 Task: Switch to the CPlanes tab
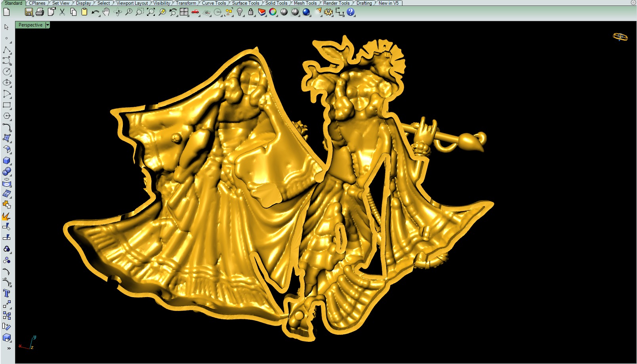[37, 3]
